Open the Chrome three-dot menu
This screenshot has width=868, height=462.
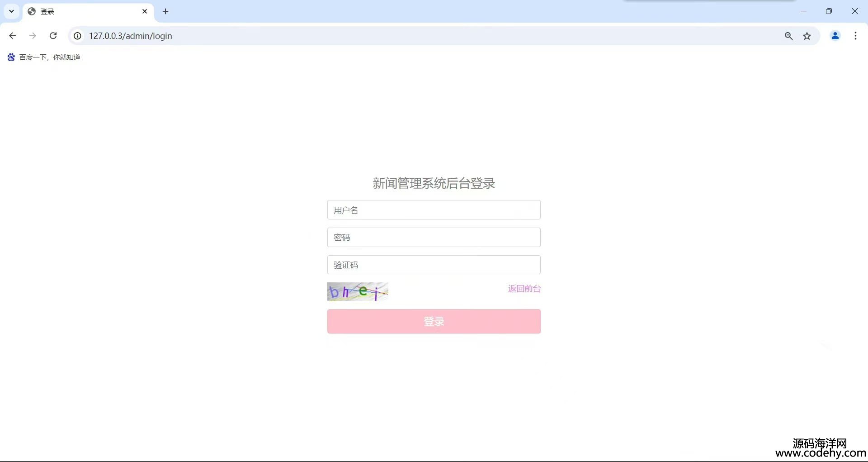pyautogui.click(x=855, y=36)
